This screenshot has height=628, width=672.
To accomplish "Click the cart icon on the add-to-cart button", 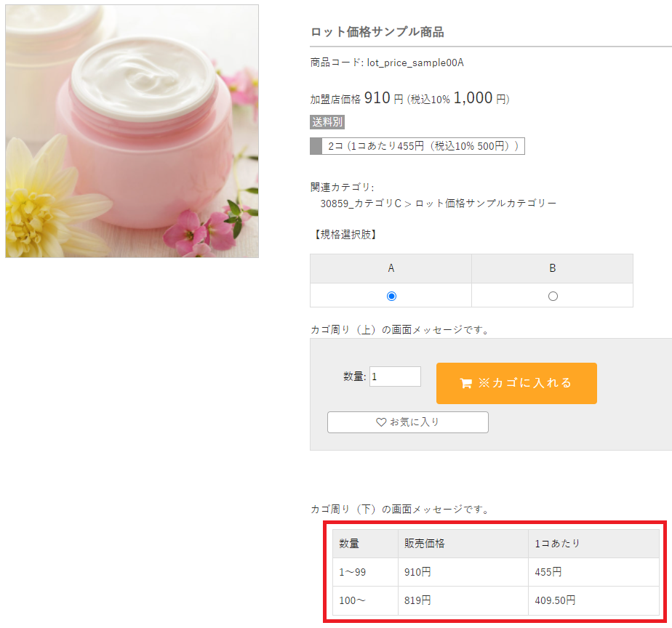I will click(x=466, y=384).
